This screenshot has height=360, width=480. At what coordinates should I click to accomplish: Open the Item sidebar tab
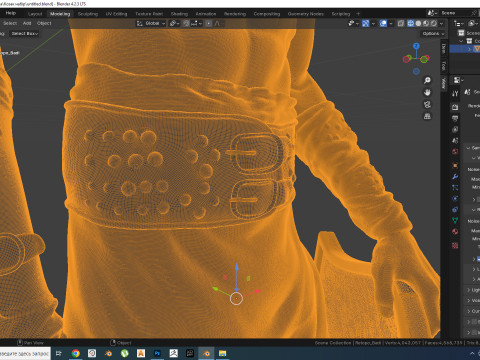pos(443,49)
